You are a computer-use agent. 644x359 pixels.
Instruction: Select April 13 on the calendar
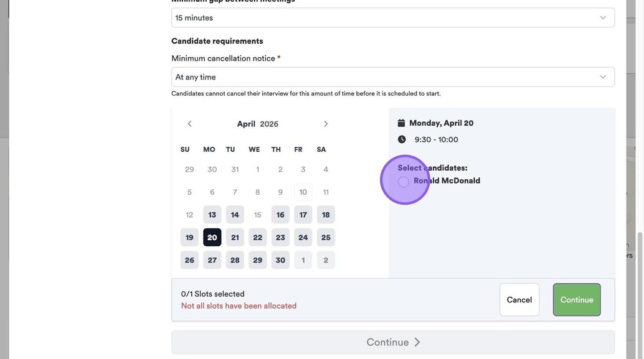212,215
